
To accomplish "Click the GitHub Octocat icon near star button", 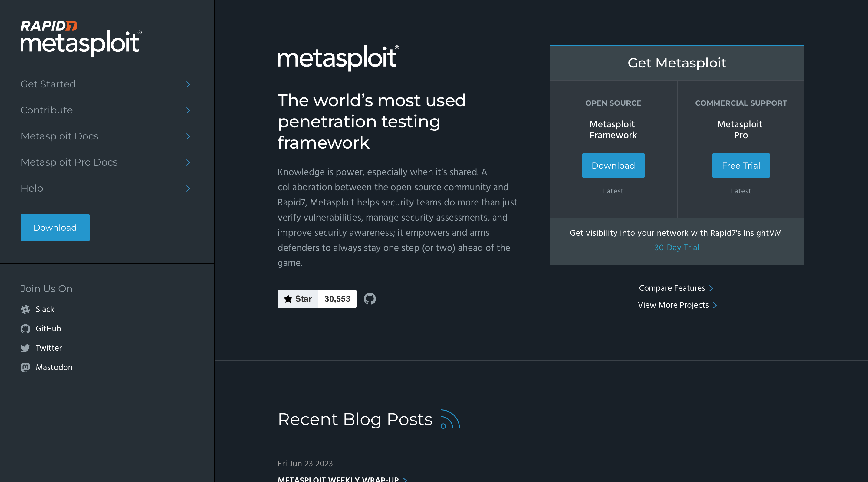I will (x=370, y=299).
